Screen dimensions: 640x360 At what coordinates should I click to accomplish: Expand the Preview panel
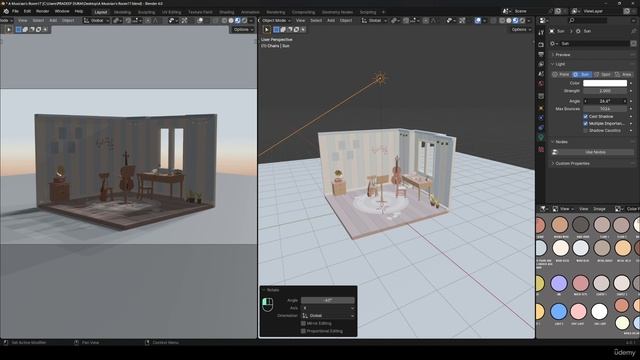coord(562,55)
